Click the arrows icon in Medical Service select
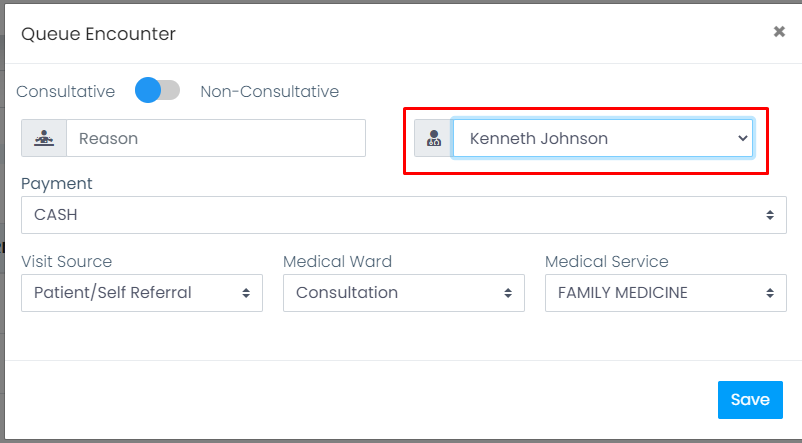 770,293
